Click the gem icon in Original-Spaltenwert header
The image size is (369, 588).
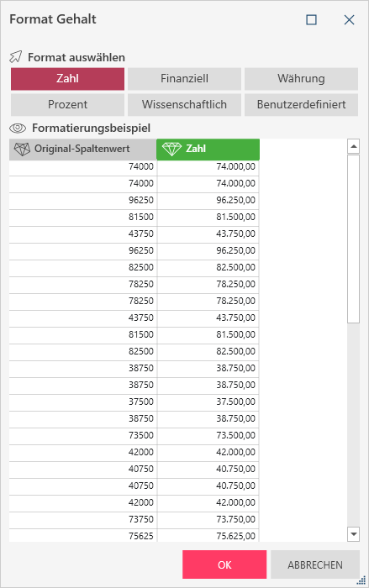click(x=22, y=150)
